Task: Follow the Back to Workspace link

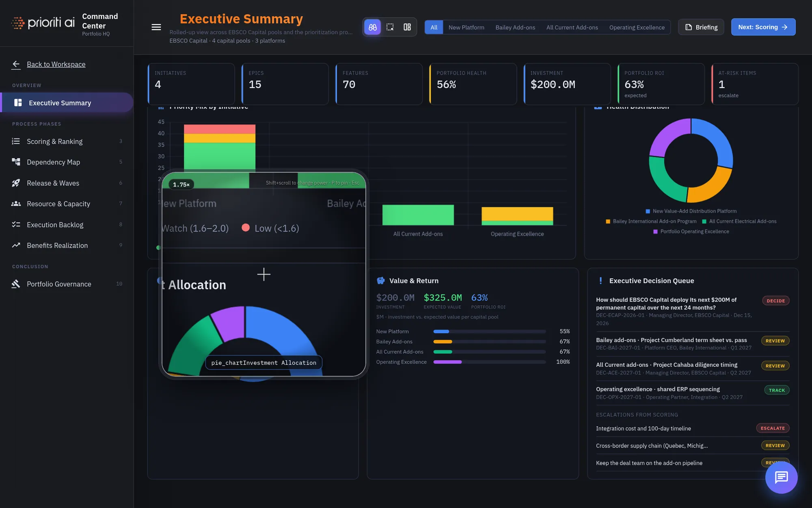Action: click(56, 64)
